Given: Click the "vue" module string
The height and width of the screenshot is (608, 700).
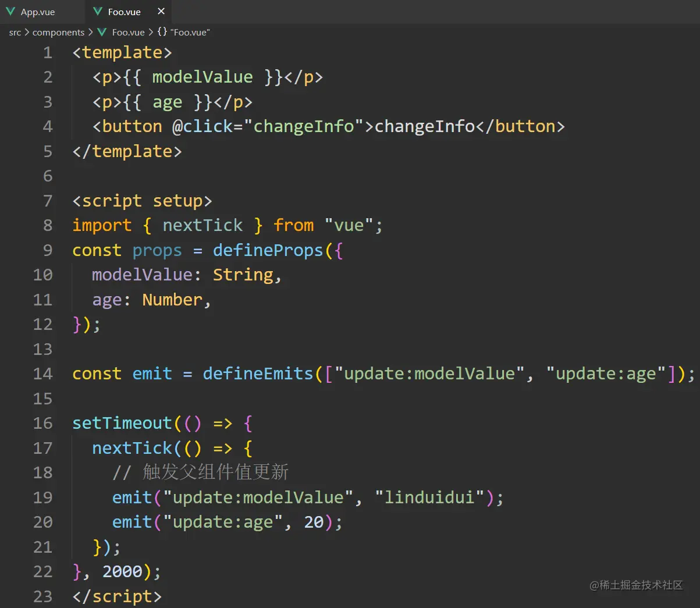Looking at the screenshot, I should click(349, 226).
